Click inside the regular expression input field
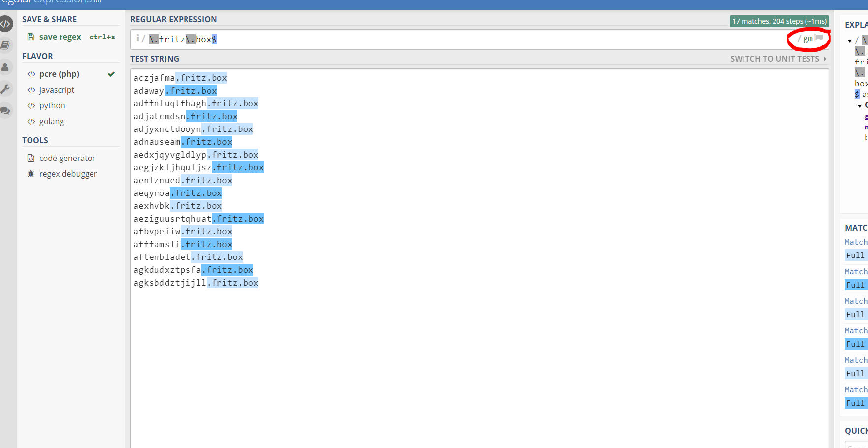Screen dimensions: 868x448 click(x=443, y=39)
